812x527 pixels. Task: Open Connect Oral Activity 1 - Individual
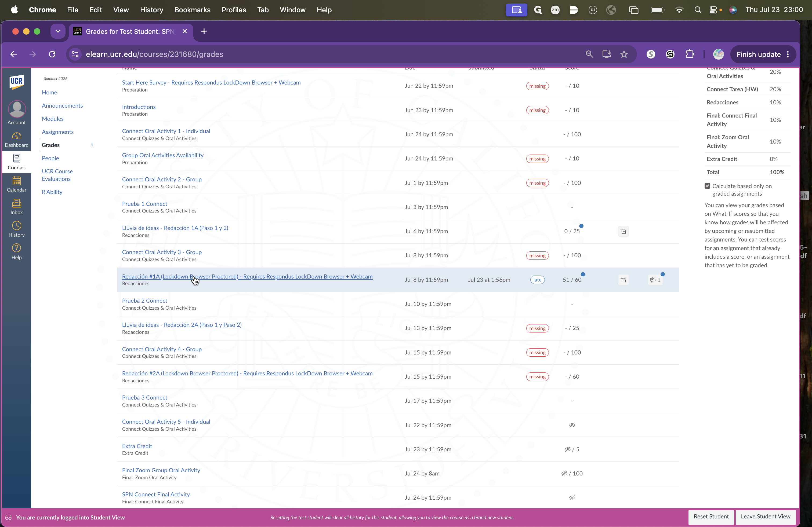tap(166, 131)
